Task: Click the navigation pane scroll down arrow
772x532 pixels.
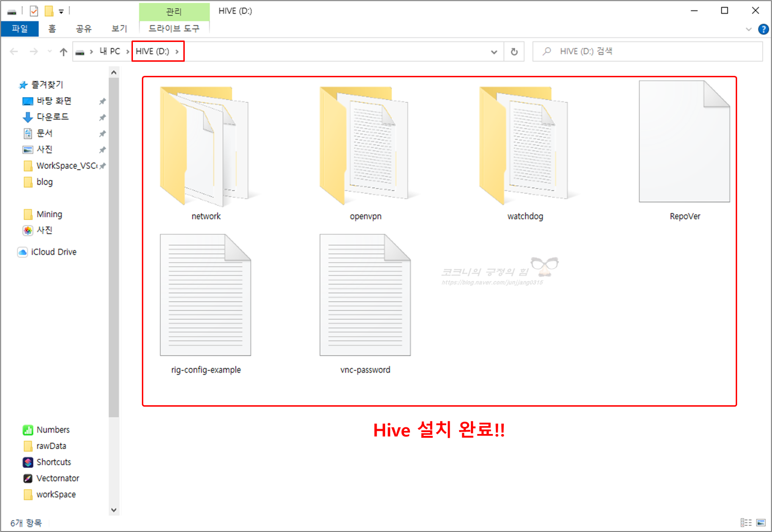Action: [x=114, y=510]
